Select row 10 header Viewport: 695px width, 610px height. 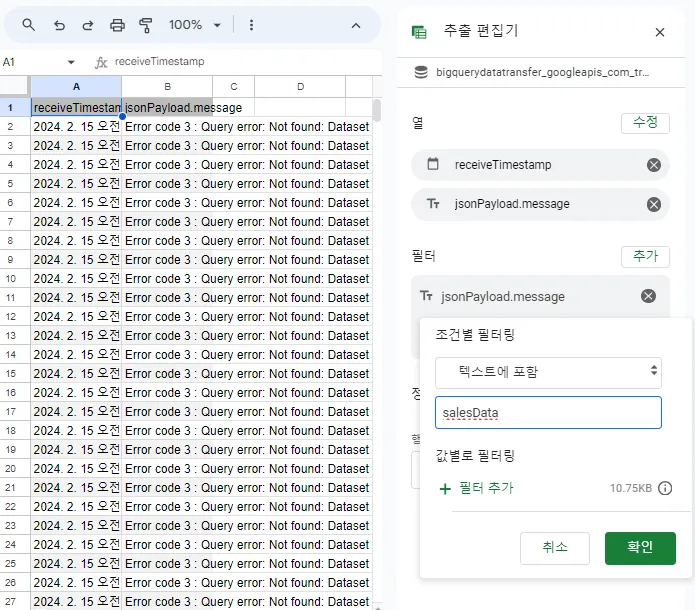(x=10, y=279)
